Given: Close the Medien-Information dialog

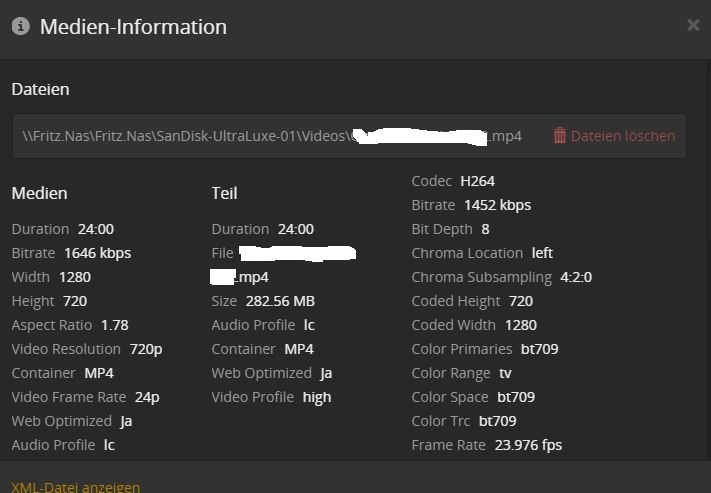Looking at the screenshot, I should tap(693, 25).
